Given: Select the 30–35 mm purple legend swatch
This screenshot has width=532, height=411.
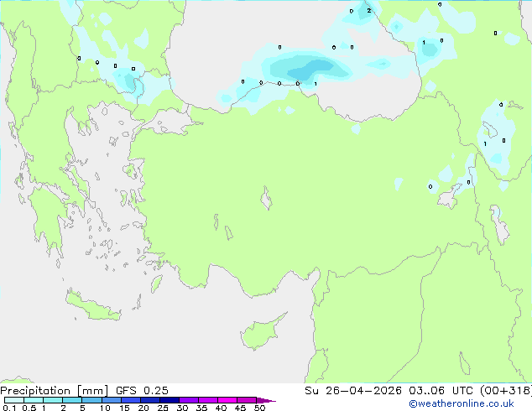Looking at the screenshot, I should [189, 400].
